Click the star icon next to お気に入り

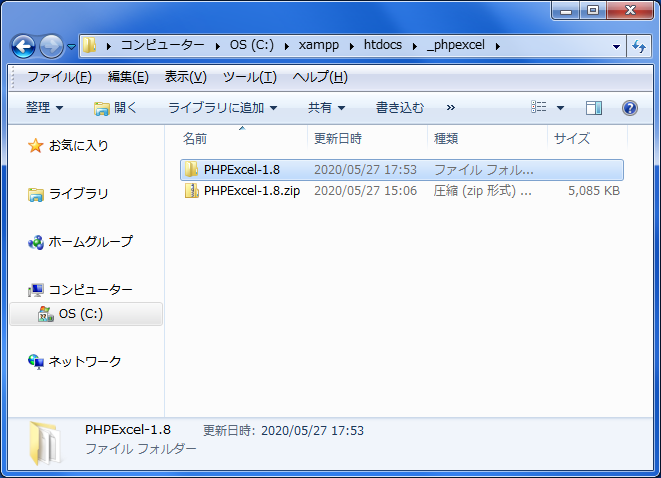(35, 146)
